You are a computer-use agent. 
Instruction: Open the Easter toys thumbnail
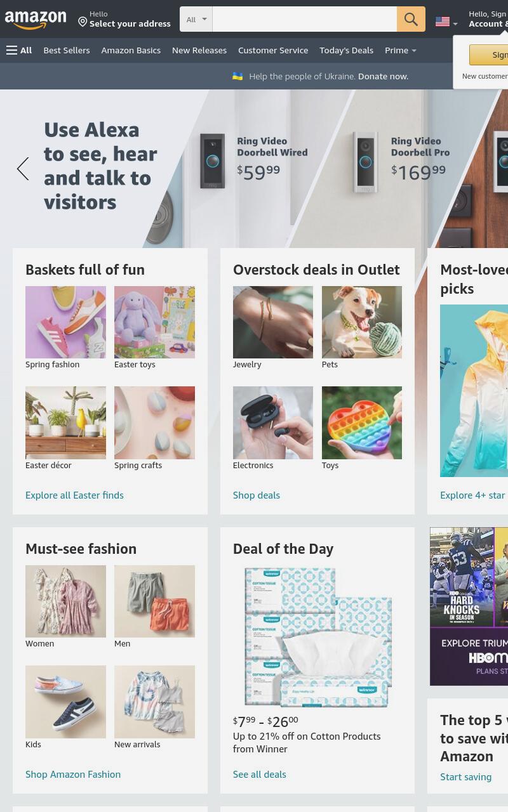[x=154, y=322]
